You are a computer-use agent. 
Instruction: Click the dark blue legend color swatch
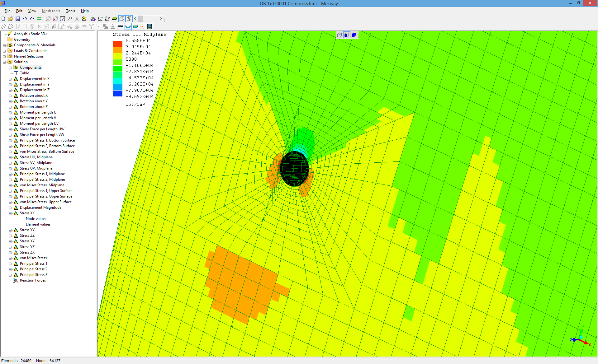(x=118, y=93)
